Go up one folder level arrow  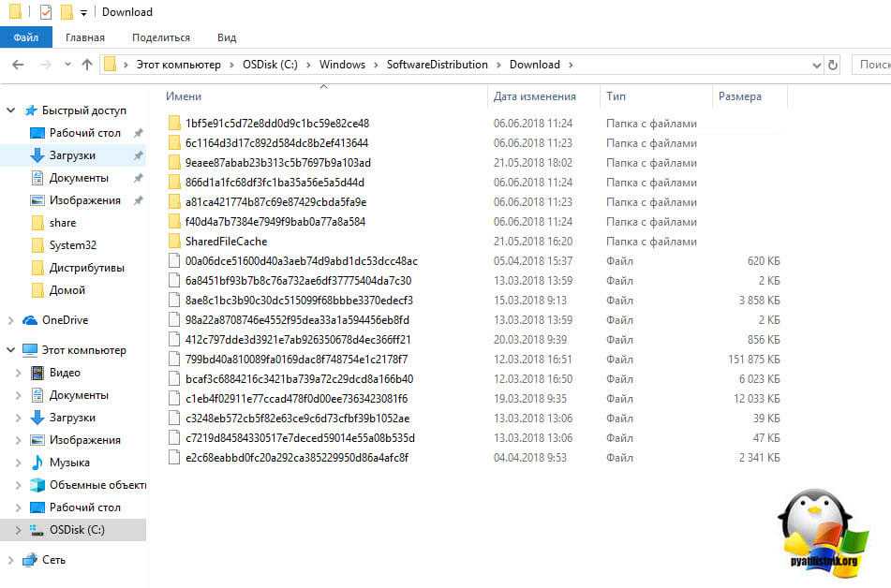pyautogui.click(x=87, y=65)
